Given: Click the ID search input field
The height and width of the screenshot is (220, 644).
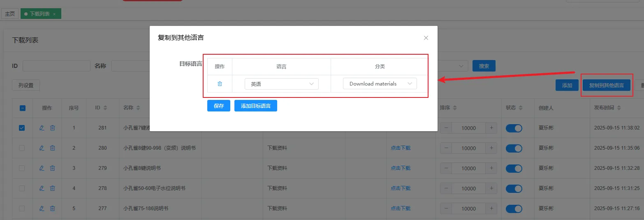Looking at the screenshot, I should tap(56, 66).
